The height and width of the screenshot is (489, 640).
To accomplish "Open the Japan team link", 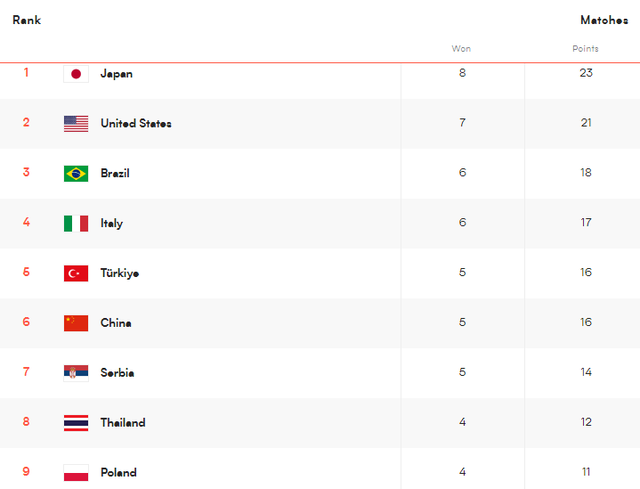I will point(116,74).
